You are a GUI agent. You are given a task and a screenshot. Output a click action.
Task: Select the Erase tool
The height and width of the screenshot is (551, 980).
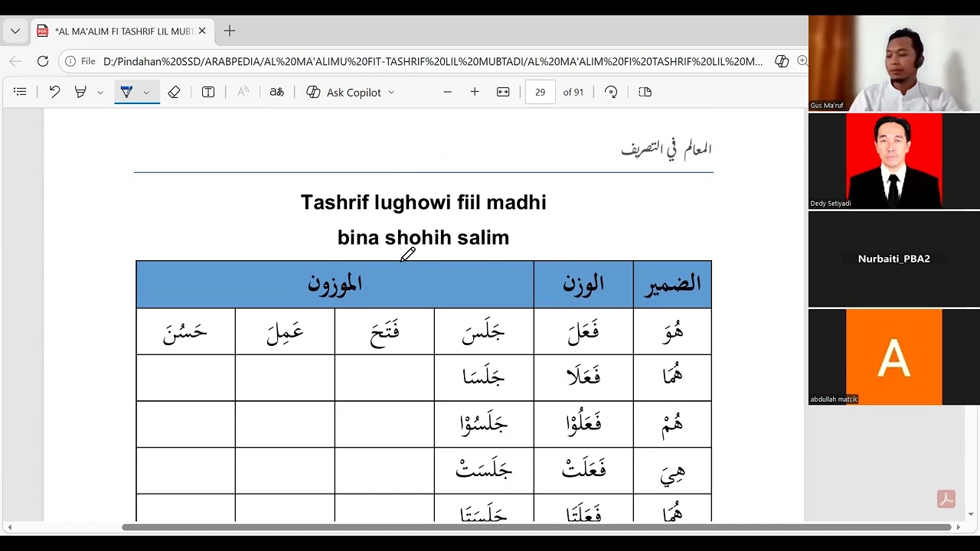pyautogui.click(x=174, y=92)
